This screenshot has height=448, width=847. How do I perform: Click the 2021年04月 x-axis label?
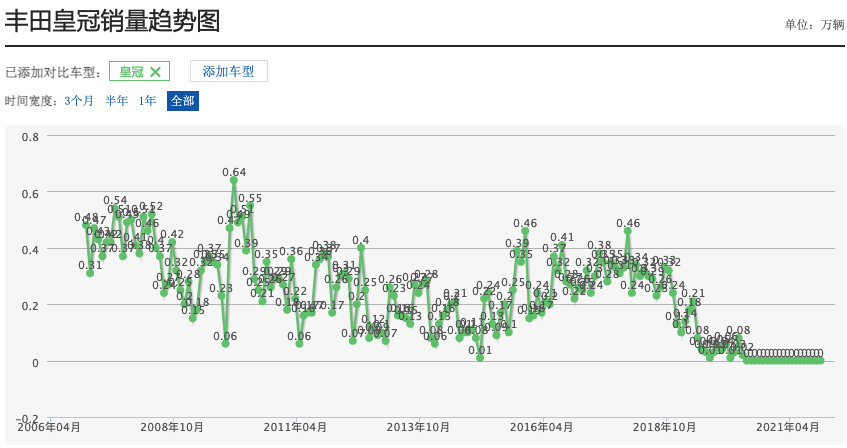[x=788, y=427]
